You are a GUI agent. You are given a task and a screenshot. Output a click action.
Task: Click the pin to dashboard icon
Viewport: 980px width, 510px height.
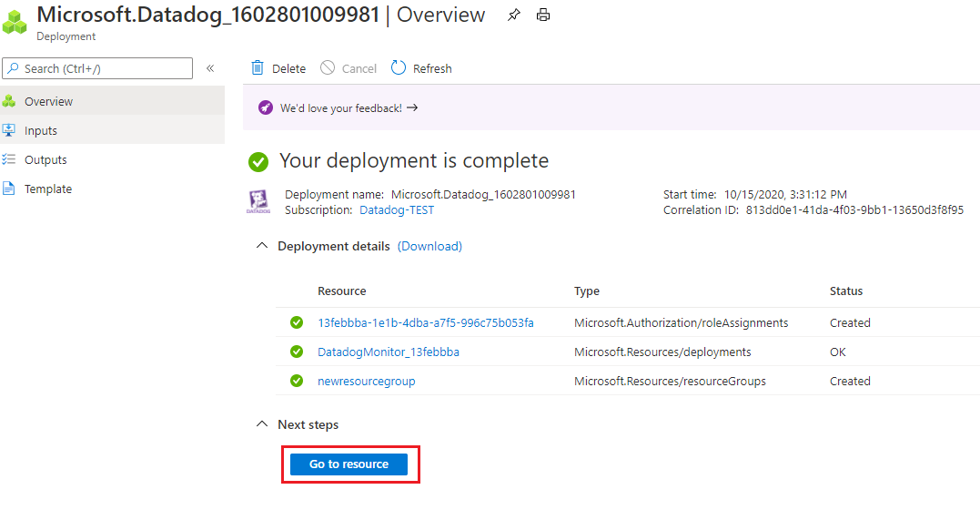[514, 15]
